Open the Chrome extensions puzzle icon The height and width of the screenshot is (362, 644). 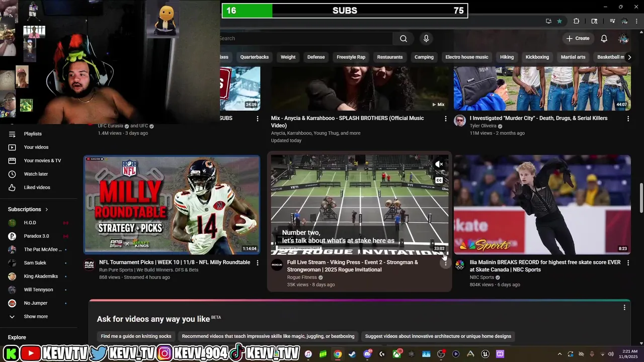pos(577,21)
